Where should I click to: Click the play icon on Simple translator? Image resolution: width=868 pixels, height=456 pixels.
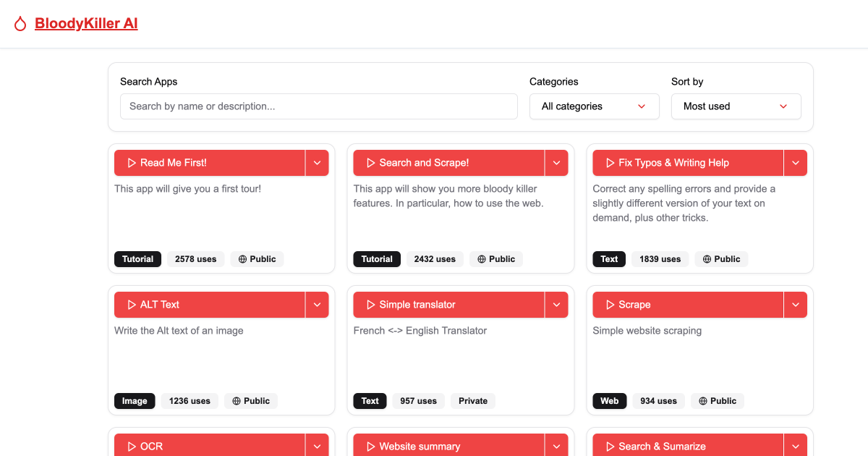click(370, 305)
